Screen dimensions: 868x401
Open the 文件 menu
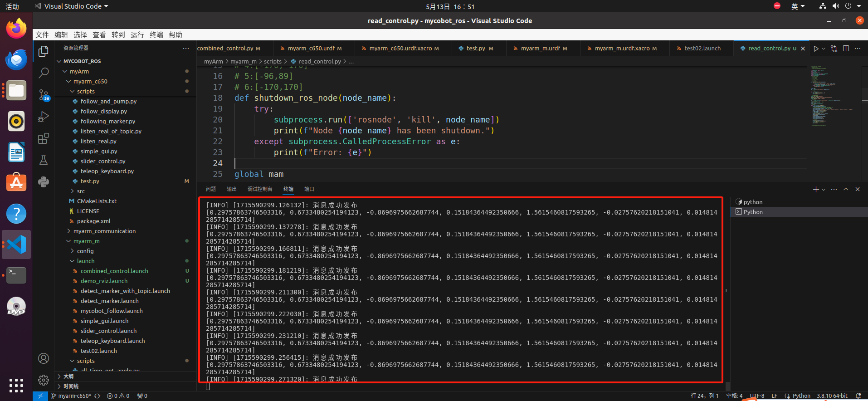pyautogui.click(x=42, y=35)
